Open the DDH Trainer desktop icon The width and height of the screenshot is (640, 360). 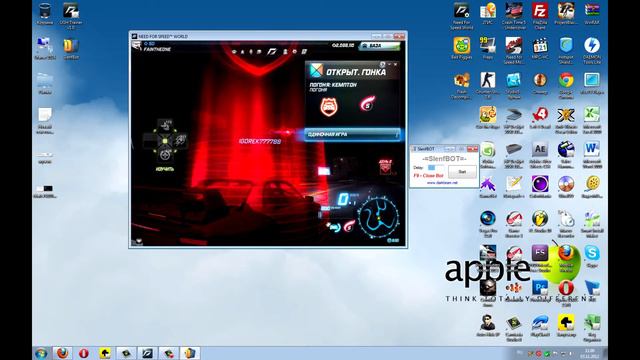(71, 16)
